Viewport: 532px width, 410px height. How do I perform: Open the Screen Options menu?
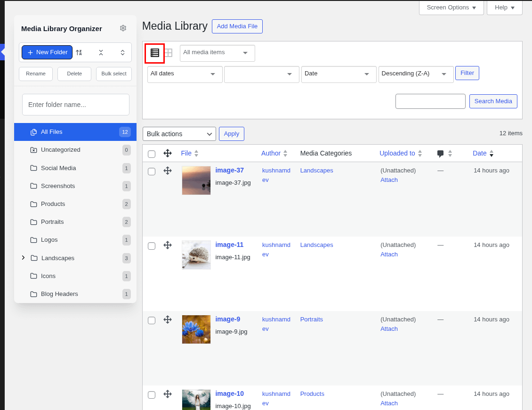tap(451, 8)
